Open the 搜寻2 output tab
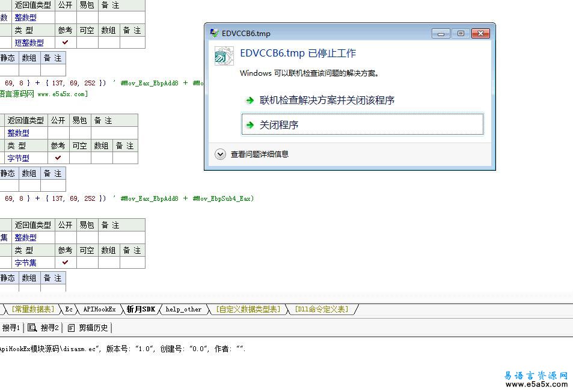Viewport: 573px width, 392px height. tap(43, 328)
